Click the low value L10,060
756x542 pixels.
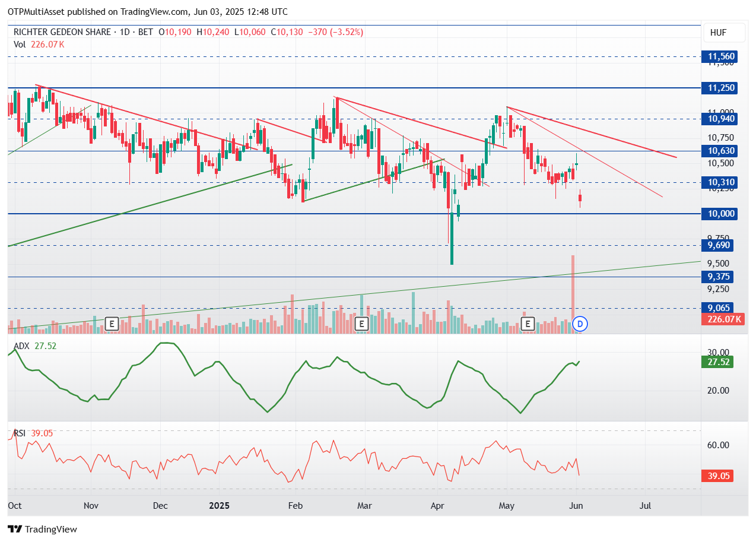pyautogui.click(x=250, y=32)
